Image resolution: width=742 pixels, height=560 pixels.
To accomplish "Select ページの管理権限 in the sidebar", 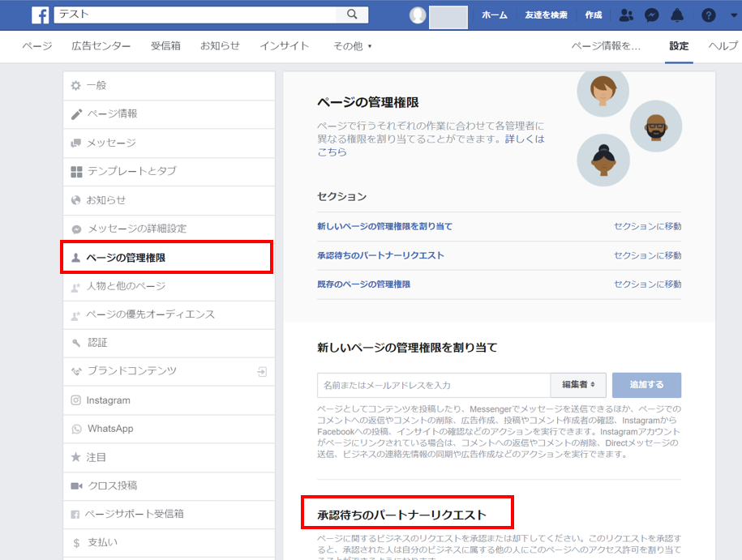I will (166, 257).
